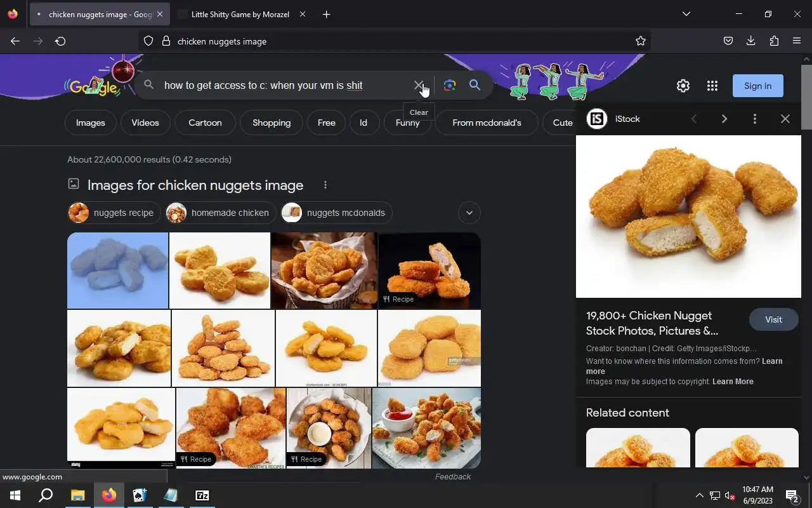Open preview panel three-dot options
Viewport: 812px width, 508px height.
click(755, 119)
